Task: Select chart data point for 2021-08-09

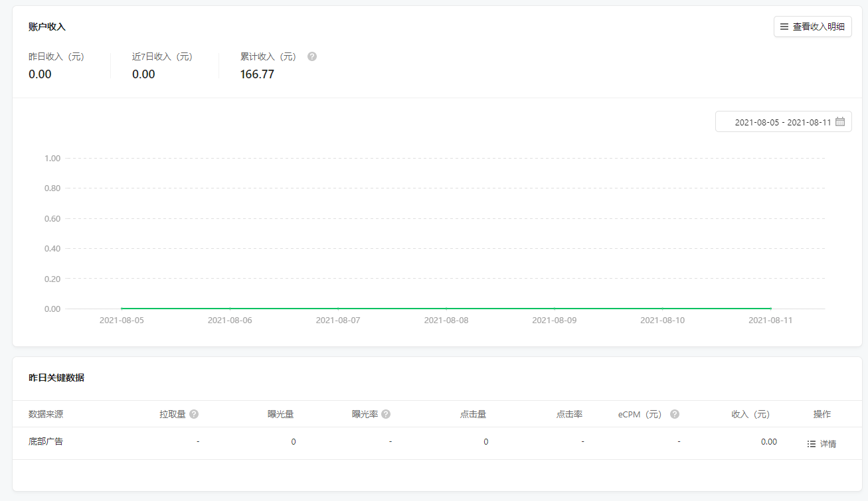Action: [x=555, y=309]
